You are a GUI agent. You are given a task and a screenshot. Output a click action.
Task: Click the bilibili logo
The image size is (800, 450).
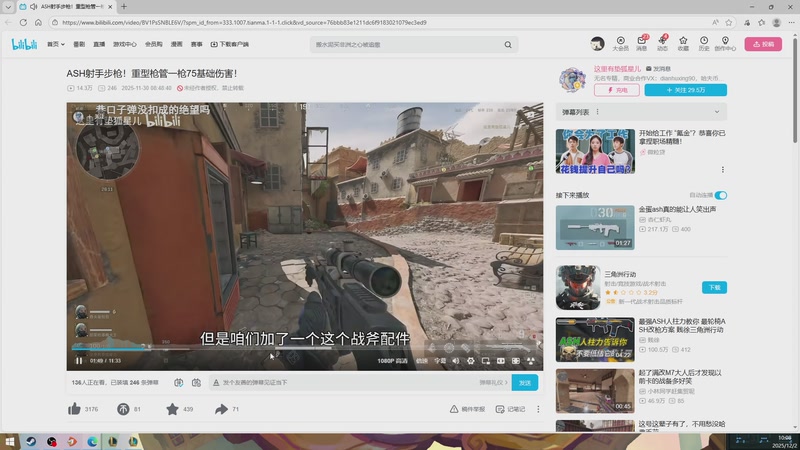[x=24, y=44]
